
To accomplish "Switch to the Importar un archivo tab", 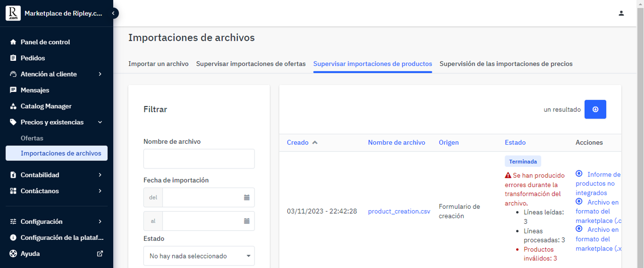I will pyautogui.click(x=158, y=64).
